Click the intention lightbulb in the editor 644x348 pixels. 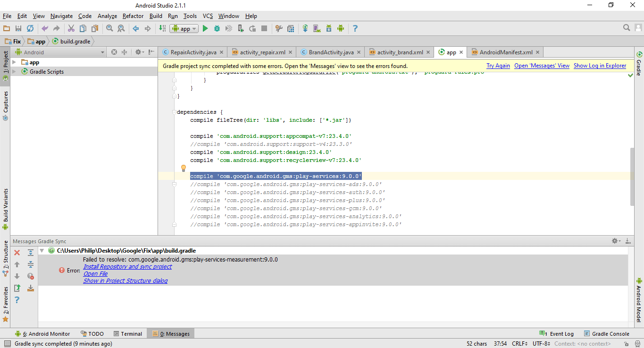click(x=184, y=168)
